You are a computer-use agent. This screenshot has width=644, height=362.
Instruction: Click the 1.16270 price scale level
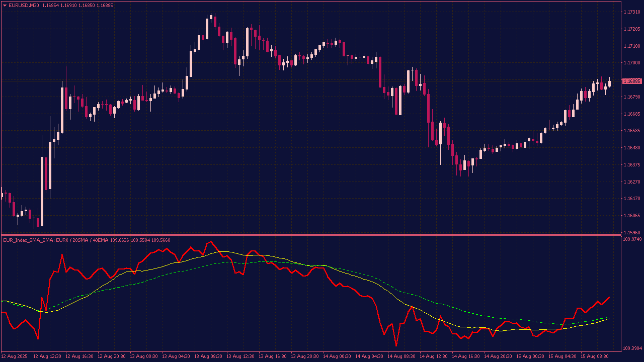631,182
